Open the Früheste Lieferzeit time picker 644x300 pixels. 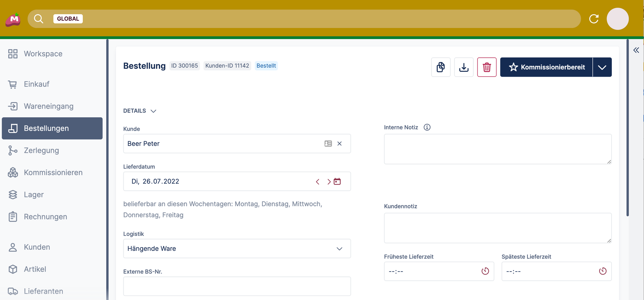(485, 271)
